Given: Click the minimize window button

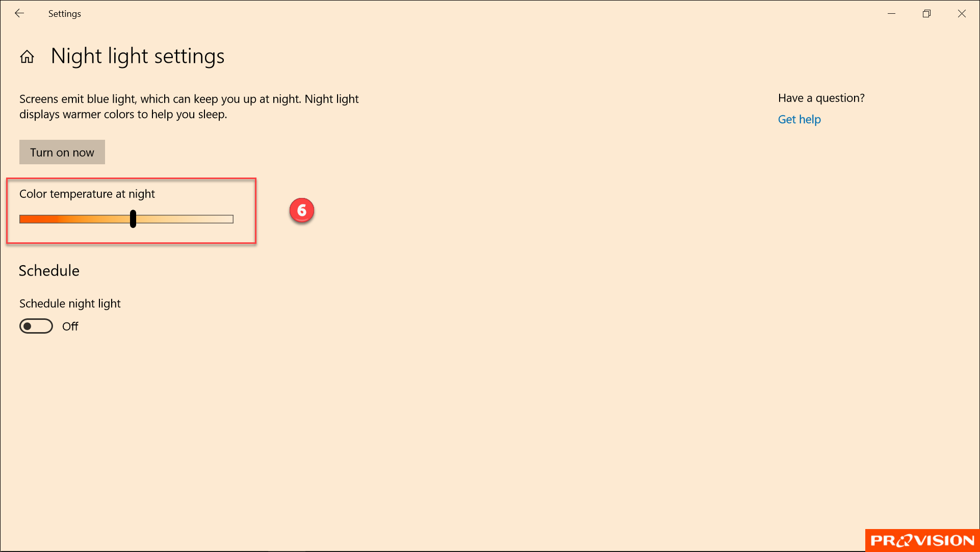Looking at the screenshot, I should 891,13.
